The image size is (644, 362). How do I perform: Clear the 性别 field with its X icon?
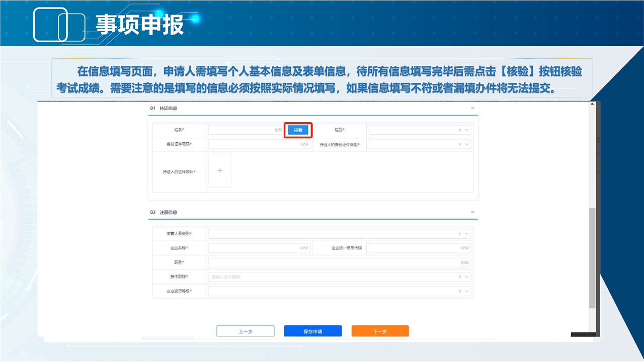tap(459, 130)
